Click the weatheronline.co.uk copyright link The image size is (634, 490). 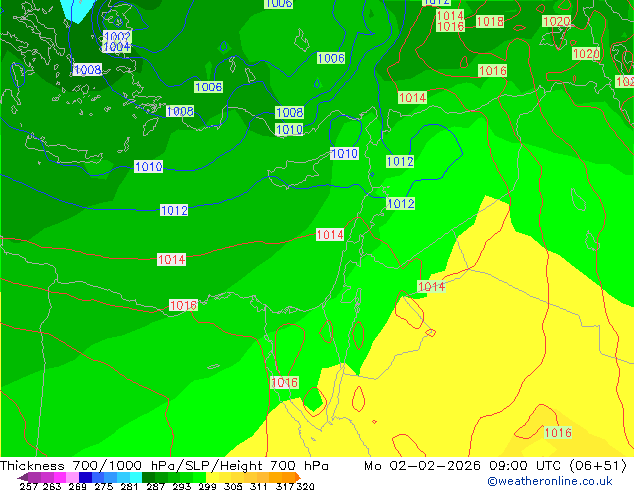[550, 481]
